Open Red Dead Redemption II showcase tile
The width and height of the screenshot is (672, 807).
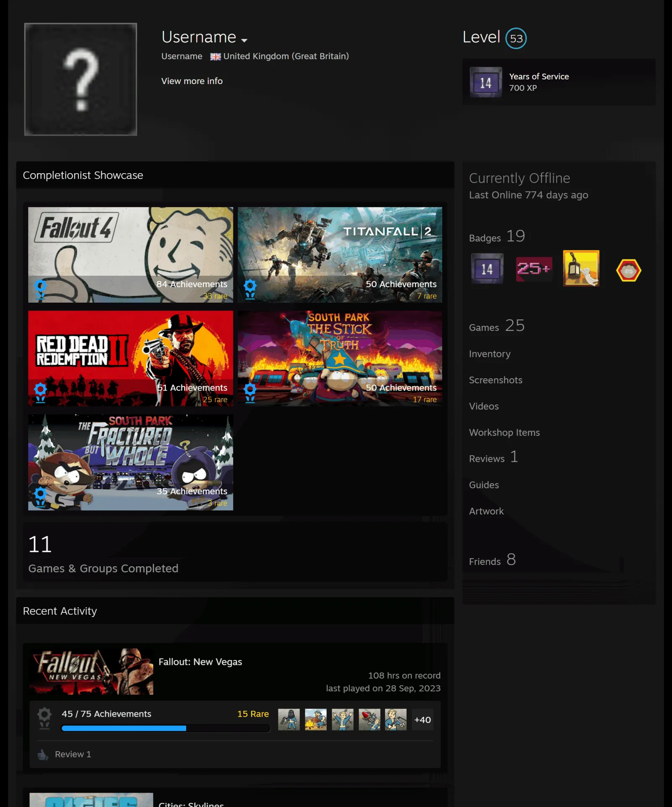click(131, 358)
